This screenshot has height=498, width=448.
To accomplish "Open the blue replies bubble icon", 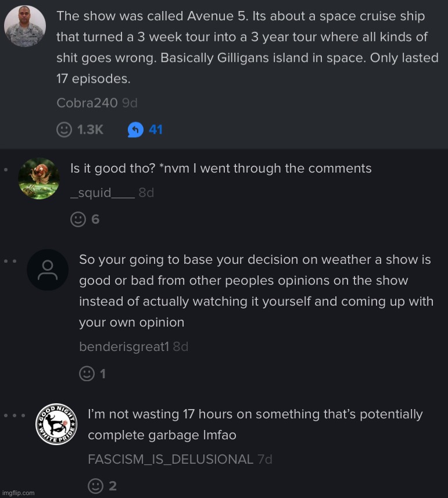I will [135, 130].
